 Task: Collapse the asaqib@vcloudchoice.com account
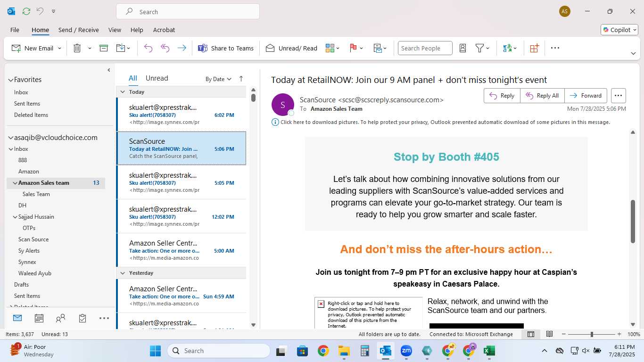[x=10, y=138]
